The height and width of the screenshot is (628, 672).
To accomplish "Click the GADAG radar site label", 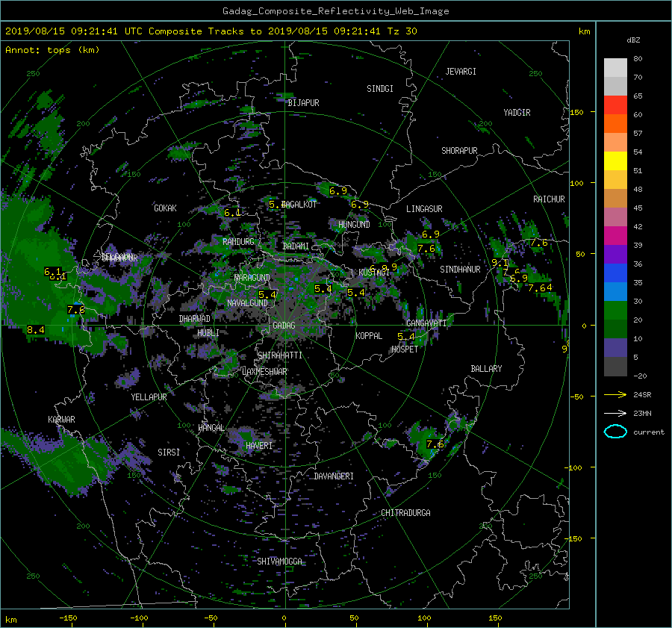I will pyautogui.click(x=284, y=326).
